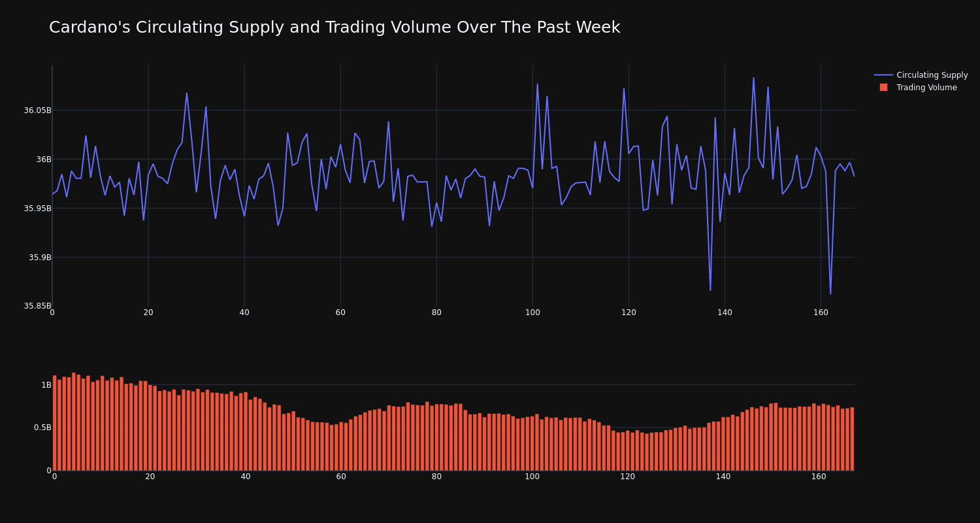Click the blue Circulating Supply legend line

click(x=883, y=75)
